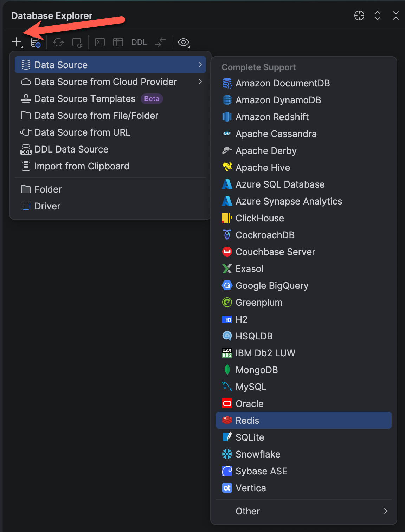Select Azure SQL Database
Image resolution: width=405 pixels, height=532 pixels.
(x=304, y=184)
